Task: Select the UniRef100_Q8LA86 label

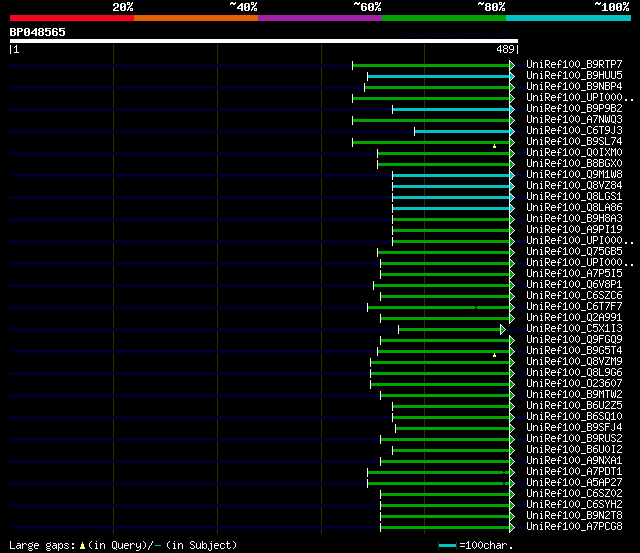Action: point(574,208)
